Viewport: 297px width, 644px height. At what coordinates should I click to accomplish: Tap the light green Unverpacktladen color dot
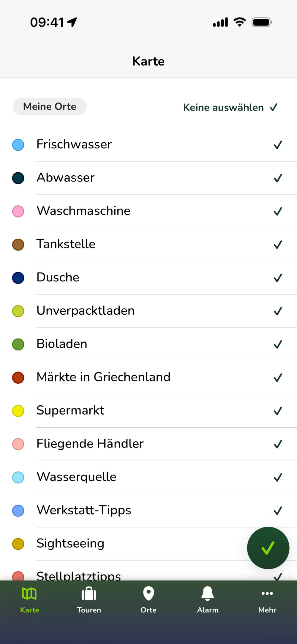click(18, 311)
